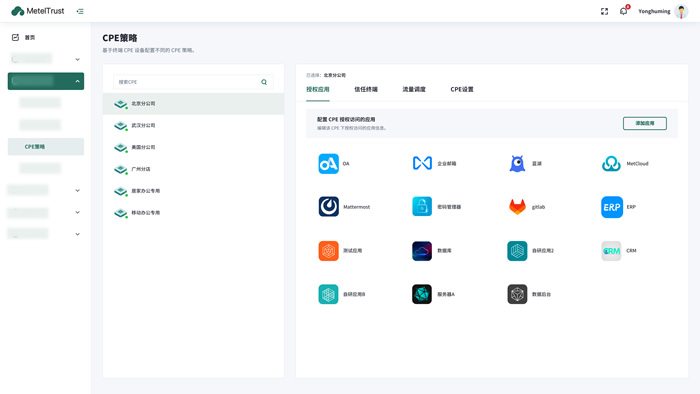Viewport: 700px width, 394px height.
Task: Open the 蓝湖 app icon
Action: [517, 163]
